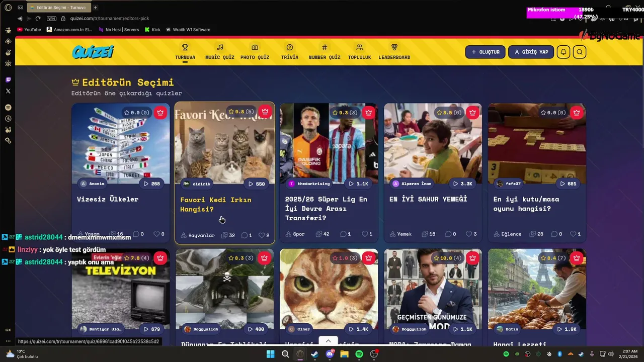Viewport: 644px width, 362px height.
Task: Open the YouTube bookmark
Action: (29, 30)
